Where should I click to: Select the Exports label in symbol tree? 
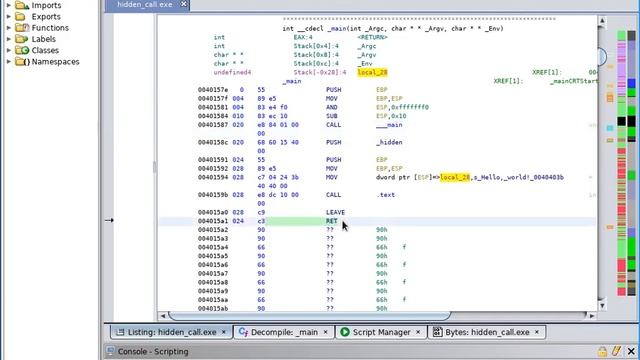click(46, 17)
